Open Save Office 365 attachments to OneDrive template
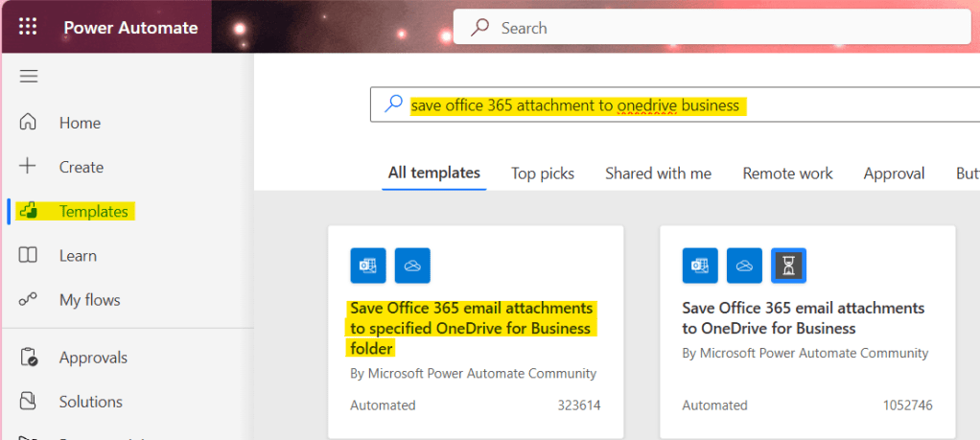Screen dimensions: 980x440 click(803, 318)
